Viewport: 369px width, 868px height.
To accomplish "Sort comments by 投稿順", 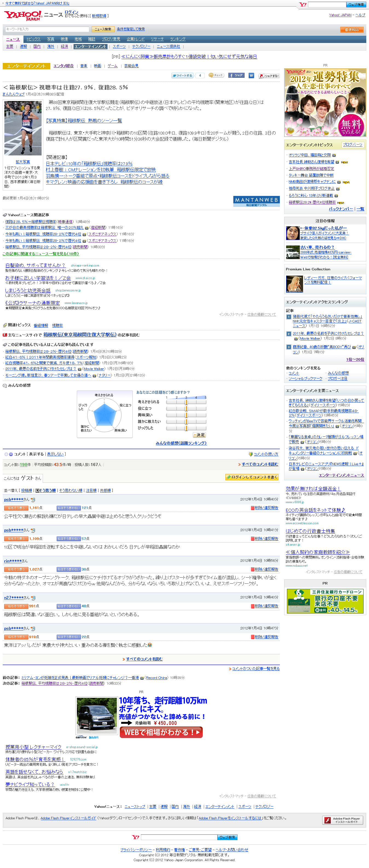I will [27, 491].
